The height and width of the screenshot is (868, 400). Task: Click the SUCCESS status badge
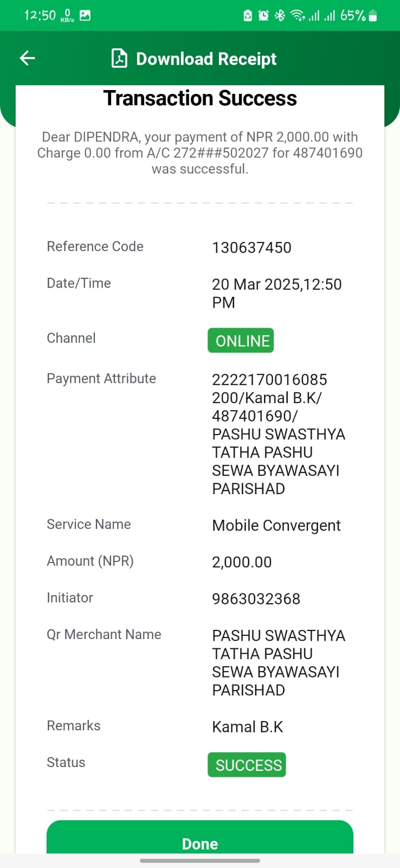pos(247,765)
